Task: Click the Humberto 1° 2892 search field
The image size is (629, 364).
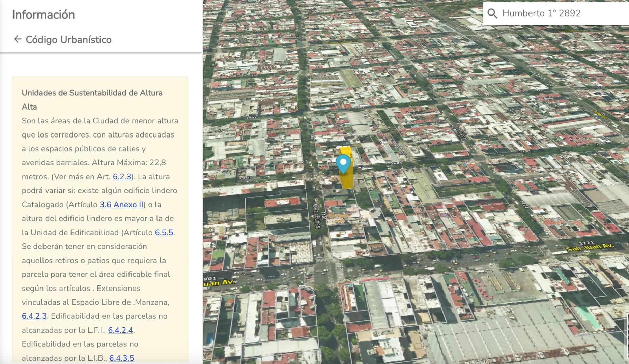Action: 560,13
